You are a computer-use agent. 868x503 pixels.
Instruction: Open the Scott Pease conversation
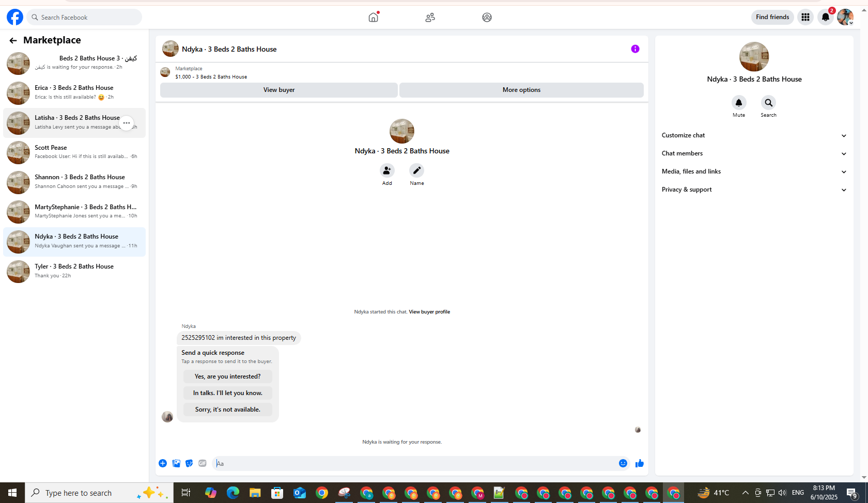pos(74,152)
